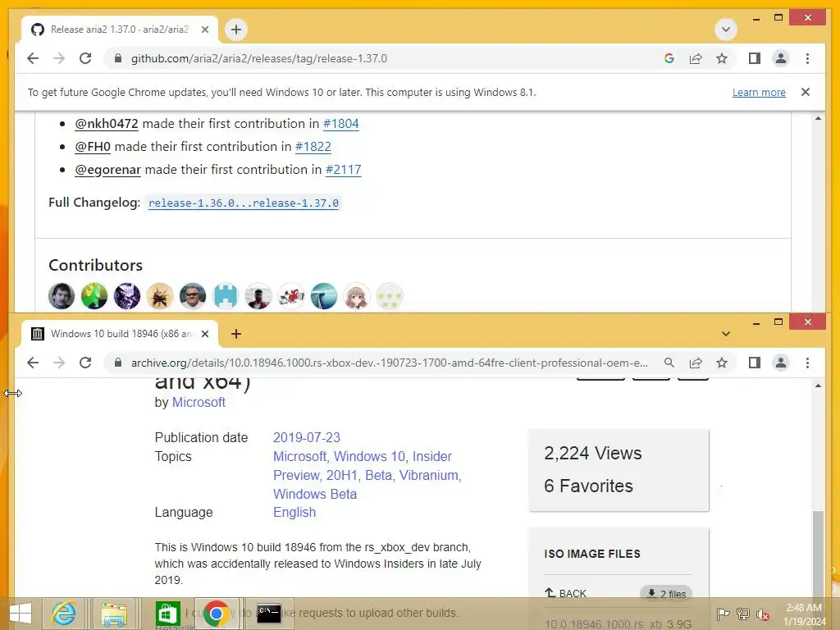Click forward arrow in GitHub window
This screenshot has height=630, width=840.
point(59,58)
